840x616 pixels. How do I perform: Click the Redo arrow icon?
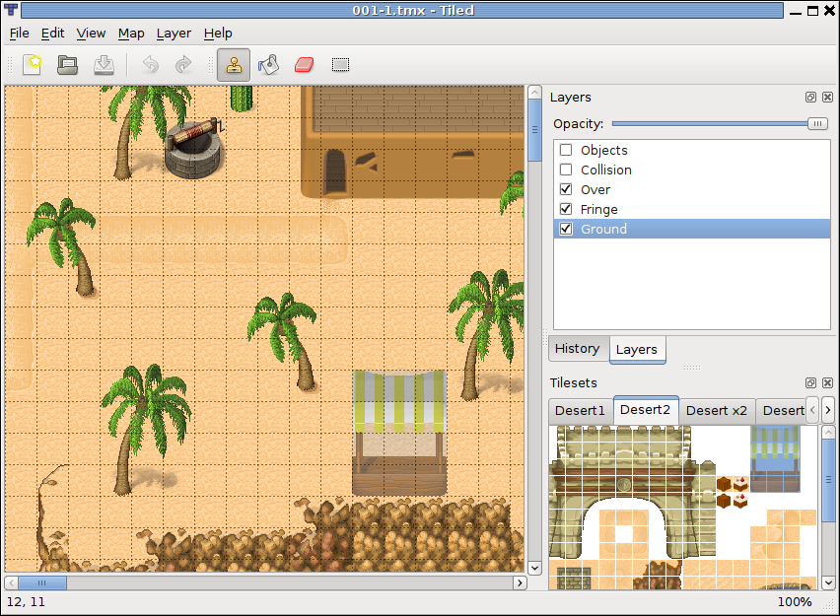(183, 65)
